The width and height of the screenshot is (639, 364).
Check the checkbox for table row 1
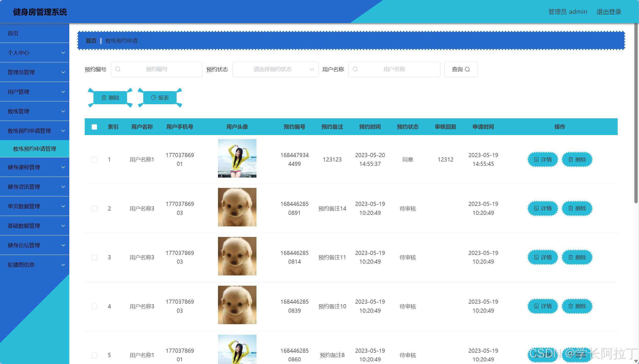(94, 159)
